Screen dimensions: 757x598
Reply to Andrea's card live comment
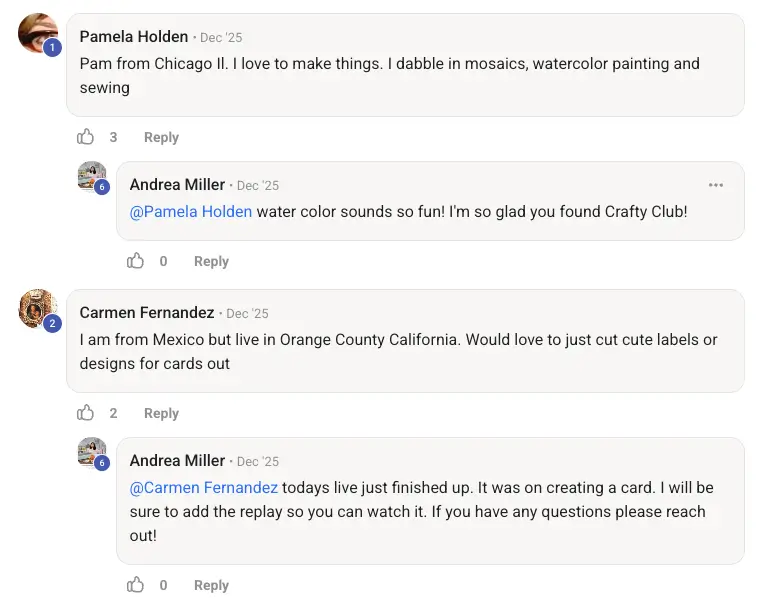point(211,585)
